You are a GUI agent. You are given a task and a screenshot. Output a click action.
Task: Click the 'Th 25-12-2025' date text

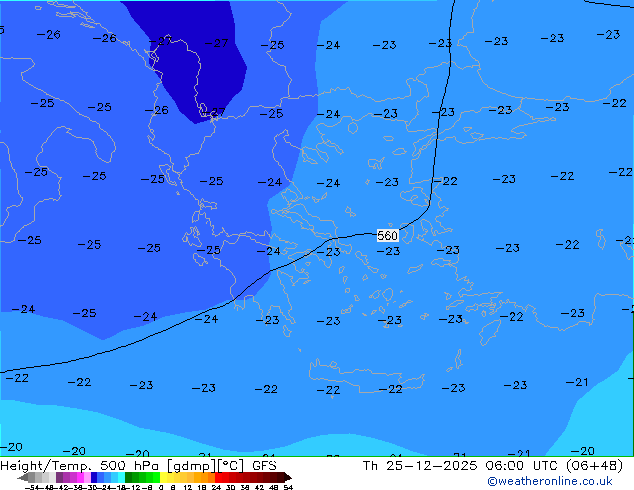pyautogui.click(x=420, y=466)
